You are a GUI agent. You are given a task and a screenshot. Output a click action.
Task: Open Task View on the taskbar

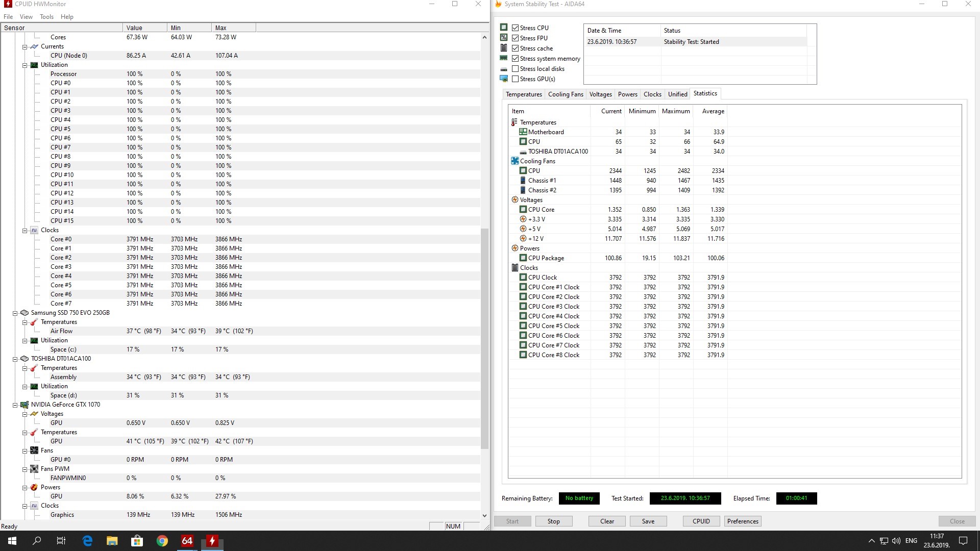(61, 541)
